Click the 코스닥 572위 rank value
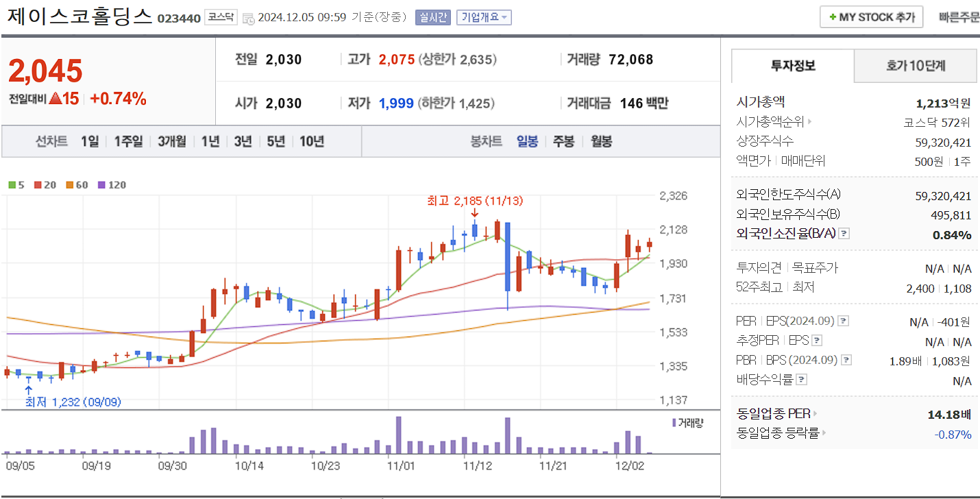This screenshot has width=980, height=499. 937,123
